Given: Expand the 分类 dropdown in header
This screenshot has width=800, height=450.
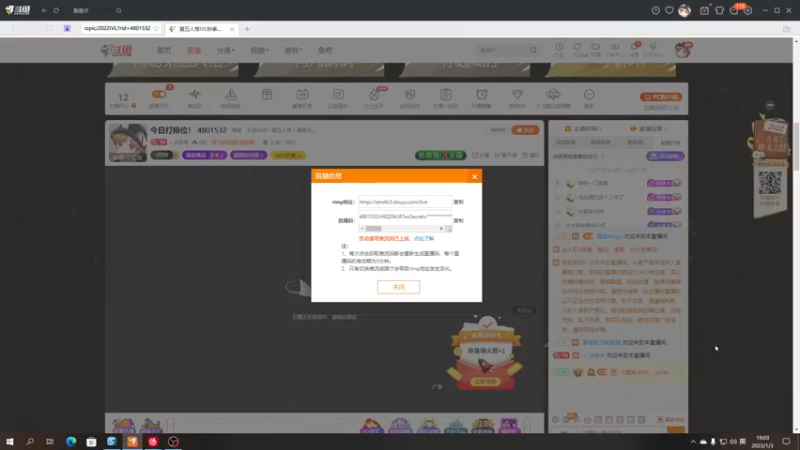Looking at the screenshot, I should pos(226,51).
